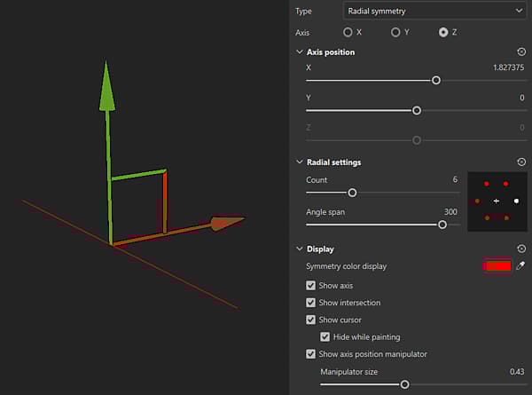
Task: Collapse the Radial settings section
Action: click(x=300, y=162)
